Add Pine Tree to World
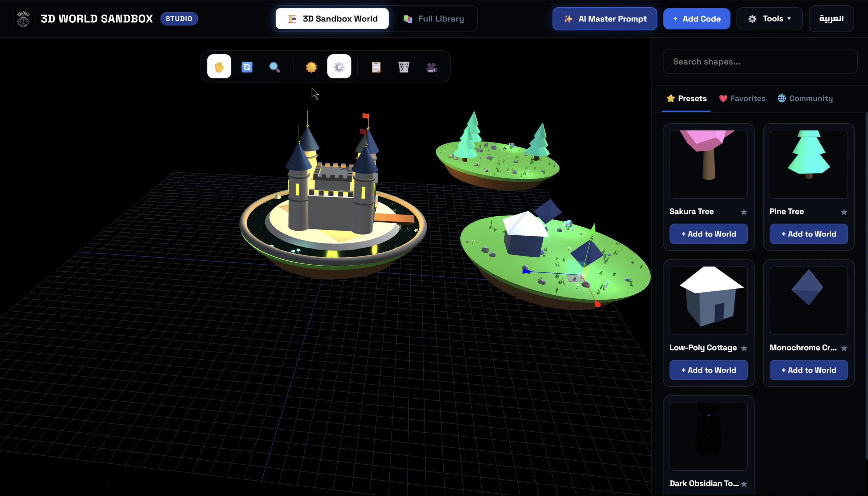The height and width of the screenshot is (496, 868). coord(809,234)
